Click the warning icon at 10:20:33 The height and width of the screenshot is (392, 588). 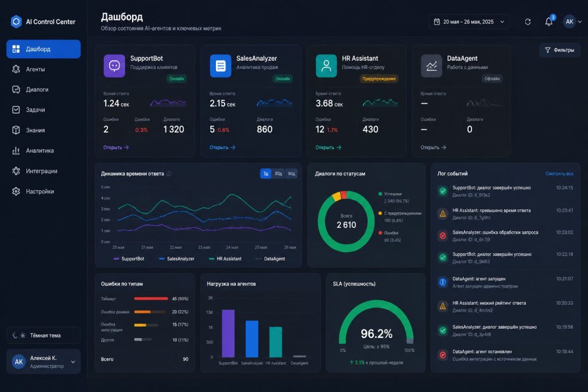(443, 306)
